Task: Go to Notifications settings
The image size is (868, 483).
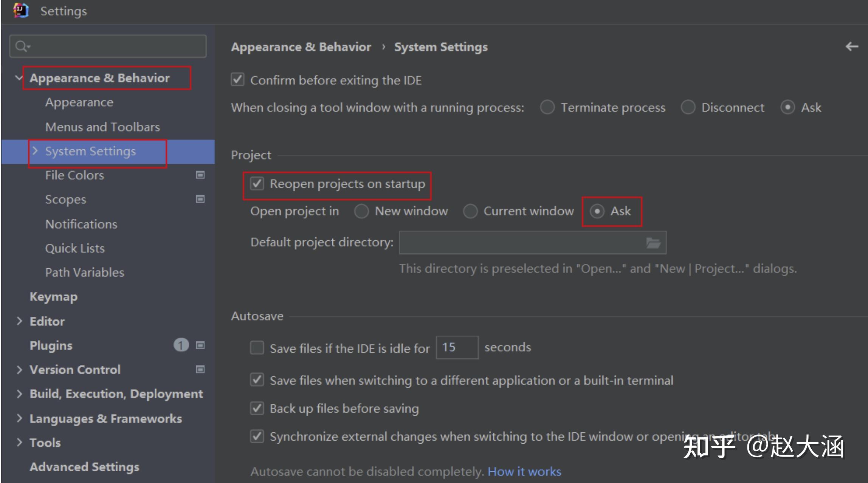Action: tap(81, 224)
